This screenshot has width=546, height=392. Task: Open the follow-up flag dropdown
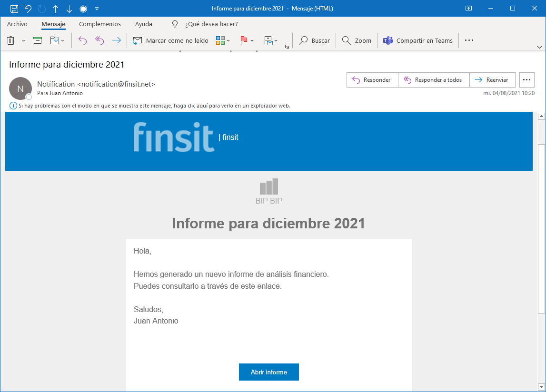(247, 40)
